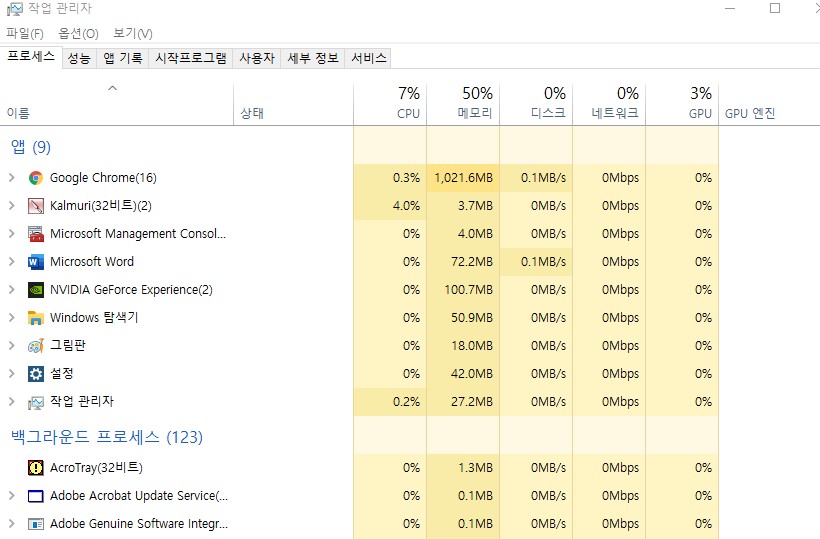Select the 앱 (9) group heading

click(x=31, y=147)
